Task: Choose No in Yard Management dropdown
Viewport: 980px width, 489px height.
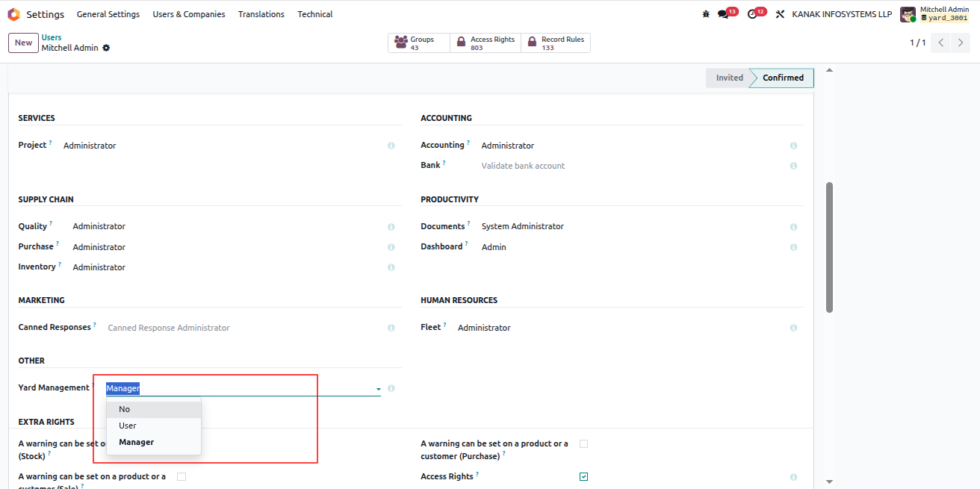Action: coord(154,409)
